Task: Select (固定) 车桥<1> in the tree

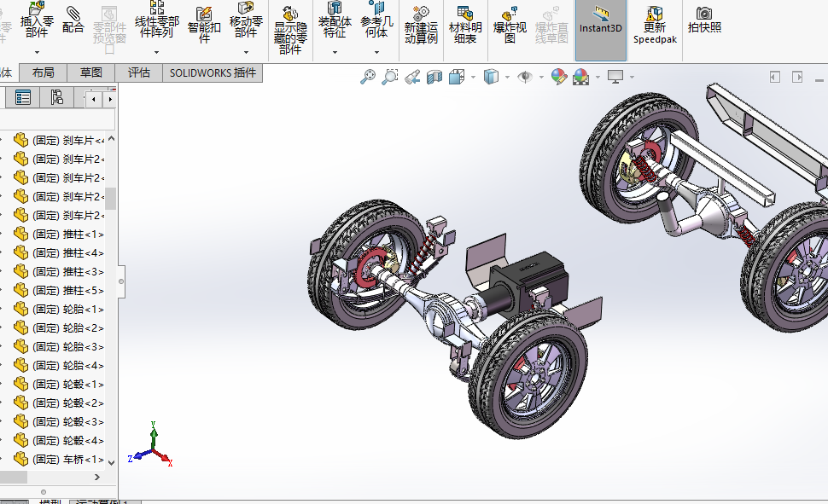Action: point(67,459)
